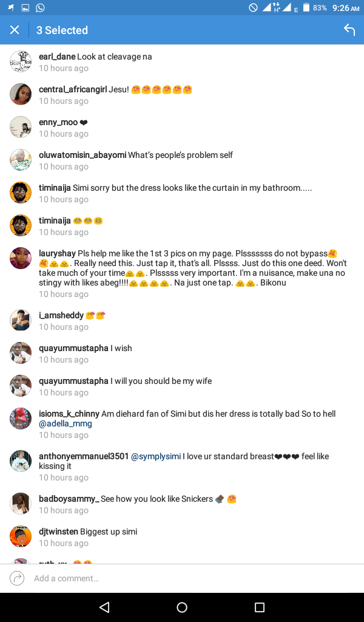This screenshot has width=364, height=622.
Task: Open oluwatomisin_abayomi's profile avatar
Action: pos(21,160)
